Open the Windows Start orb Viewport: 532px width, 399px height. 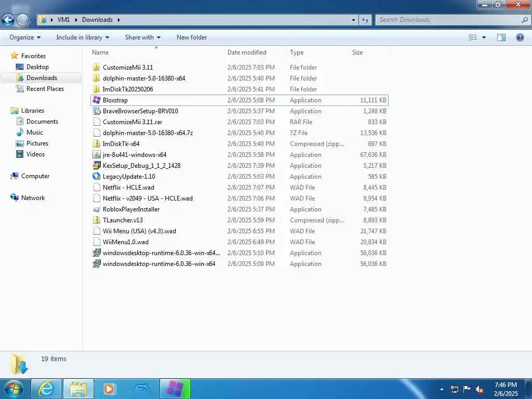(14, 389)
